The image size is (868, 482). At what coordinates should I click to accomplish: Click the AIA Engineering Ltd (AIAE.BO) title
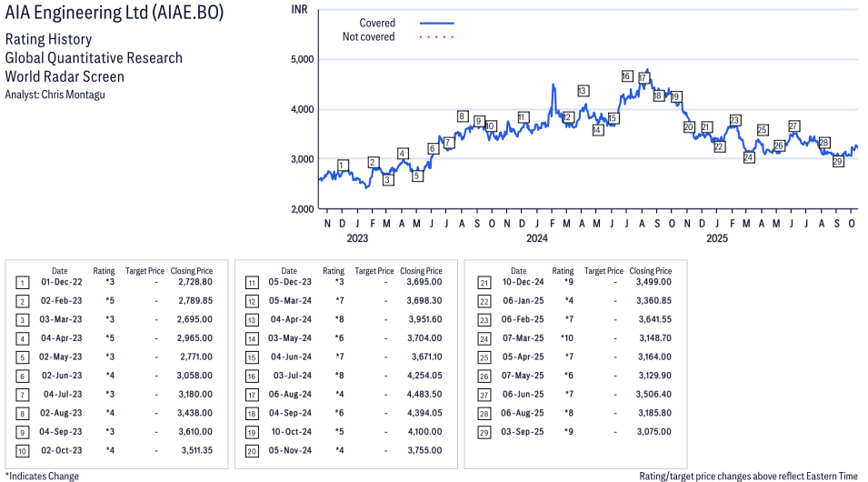coord(114,14)
